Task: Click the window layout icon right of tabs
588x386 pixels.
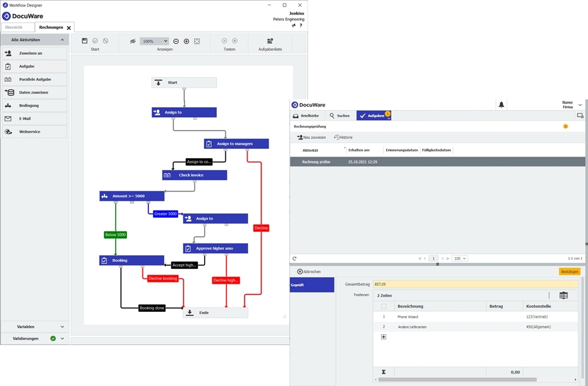Action: point(580,116)
